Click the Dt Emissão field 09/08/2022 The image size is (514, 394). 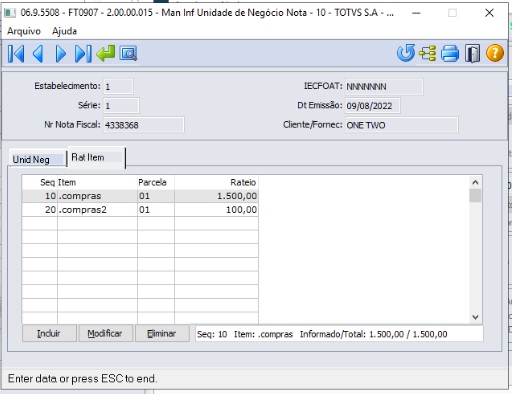[x=373, y=106]
